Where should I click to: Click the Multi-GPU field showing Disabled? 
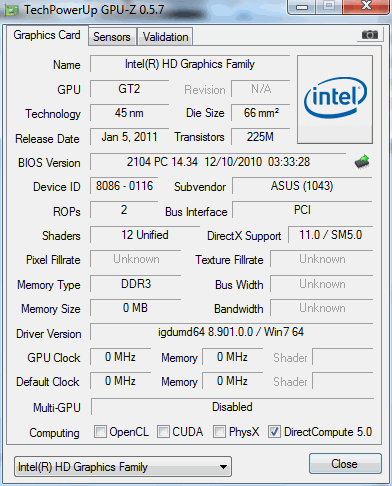[232, 407]
